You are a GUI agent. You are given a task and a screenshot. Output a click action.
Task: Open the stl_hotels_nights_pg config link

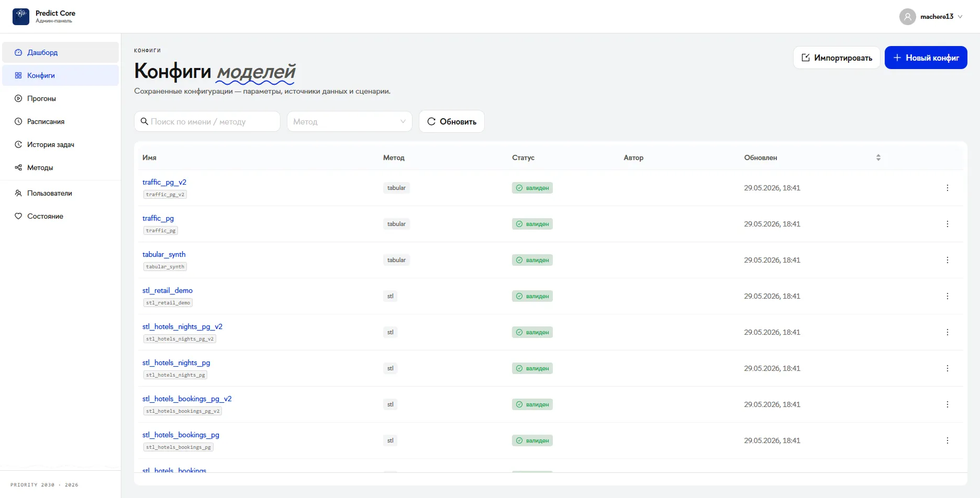(x=176, y=363)
